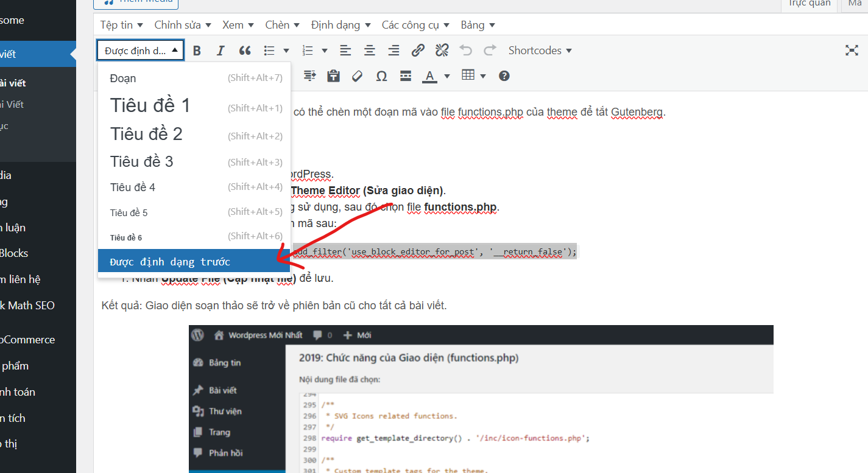Open the Các công cụ menu
Screen dimensions: 868x473
(x=415, y=25)
